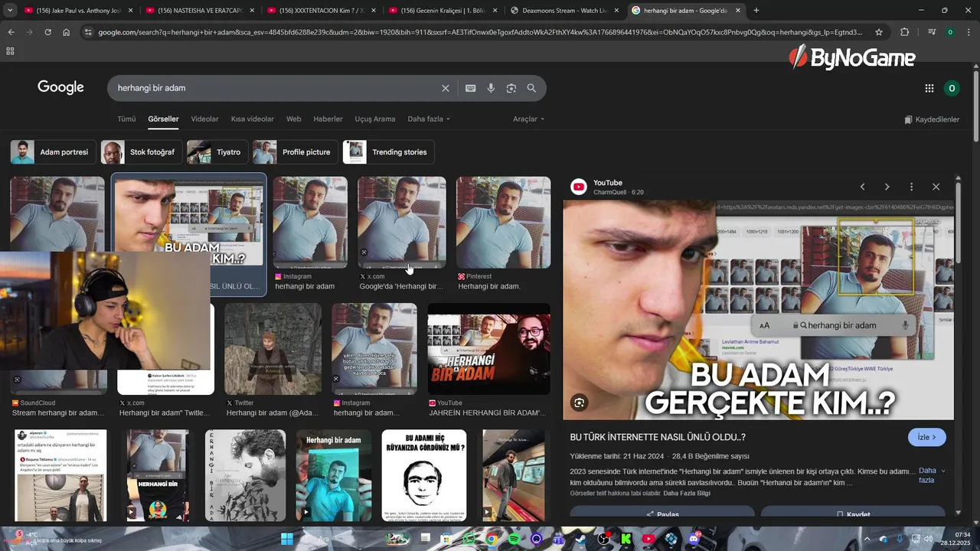Image resolution: width=980 pixels, height=551 pixels.
Task: Open Steam from the taskbar
Action: coord(581,539)
